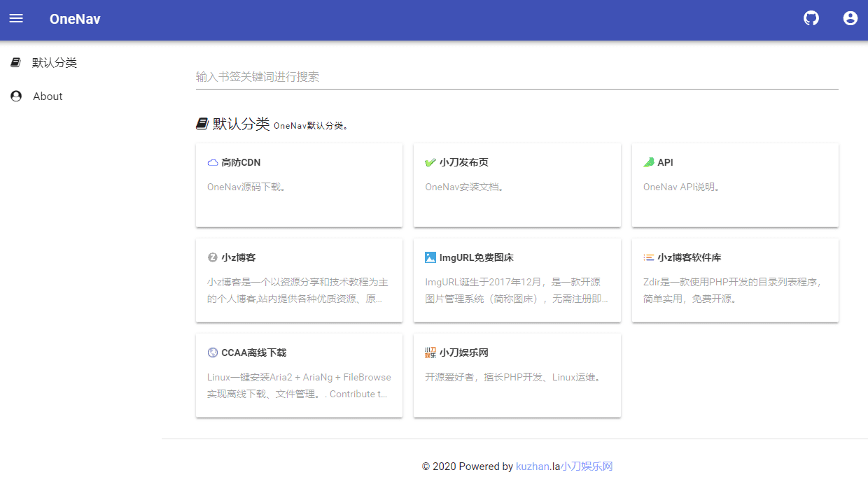Click the GitHub icon in the top bar
The width and height of the screenshot is (868, 498).
(811, 18)
